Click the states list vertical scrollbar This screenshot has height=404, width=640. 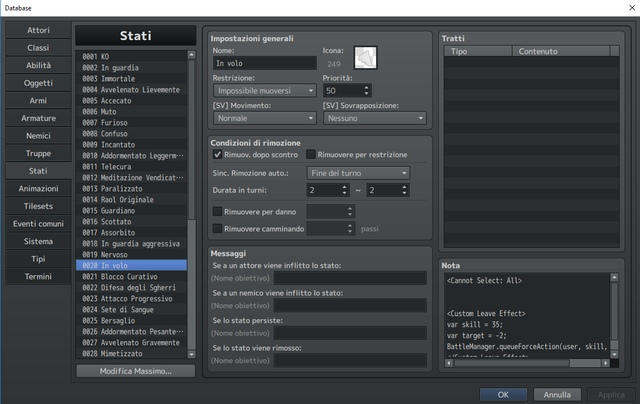tap(191, 204)
